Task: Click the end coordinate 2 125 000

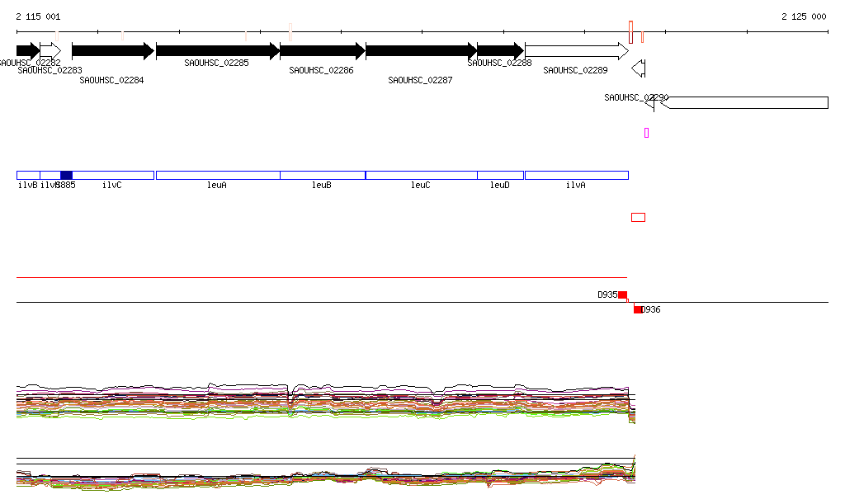Action: [x=804, y=16]
